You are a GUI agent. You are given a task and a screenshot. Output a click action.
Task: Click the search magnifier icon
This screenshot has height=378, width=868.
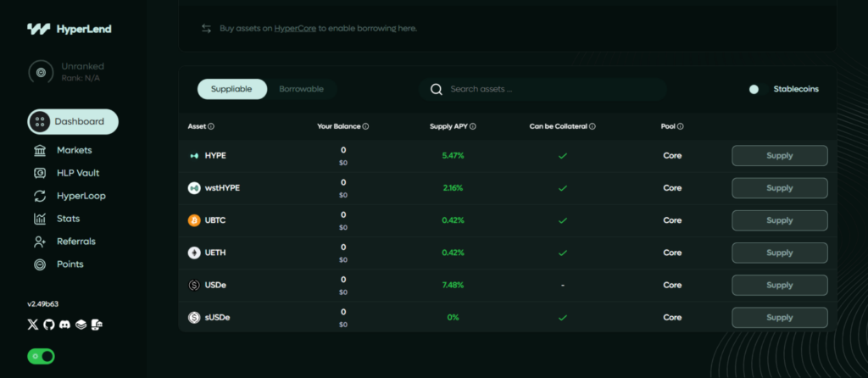click(437, 90)
